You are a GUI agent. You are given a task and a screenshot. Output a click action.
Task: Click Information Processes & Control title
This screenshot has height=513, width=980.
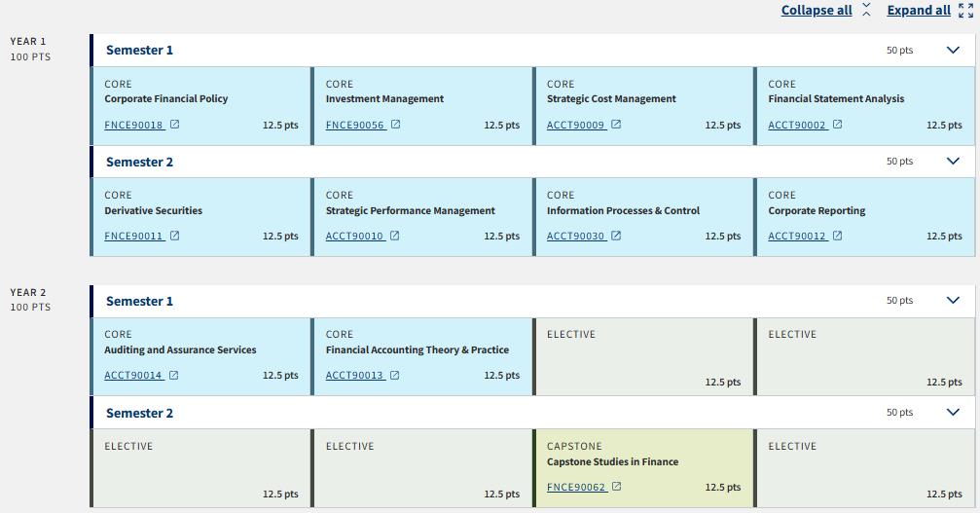click(623, 210)
